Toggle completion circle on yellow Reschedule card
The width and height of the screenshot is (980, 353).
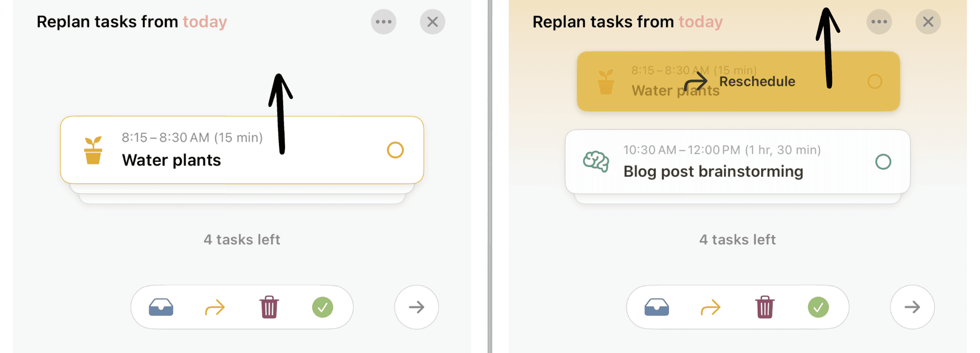click(875, 82)
